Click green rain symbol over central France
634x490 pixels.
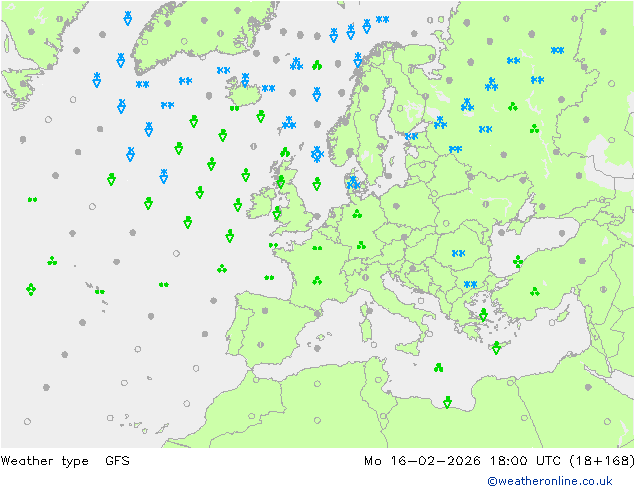tap(317, 280)
